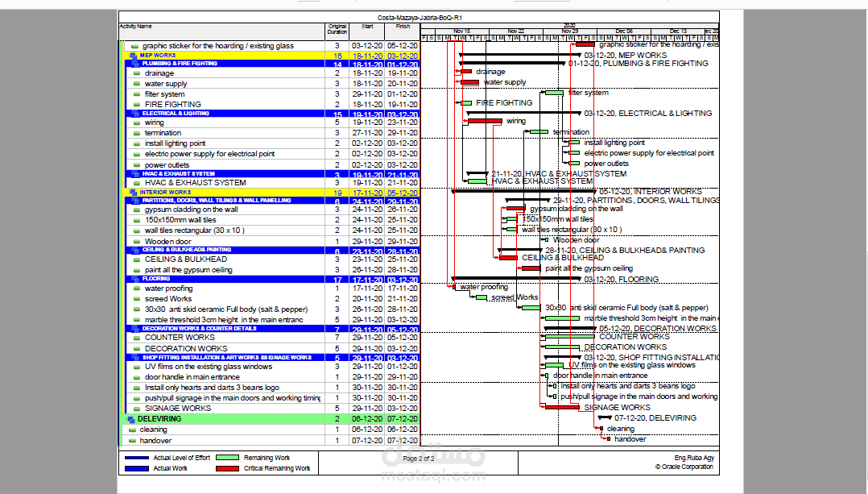
Task: Click the finish date cell of handover row
Action: coord(403,441)
